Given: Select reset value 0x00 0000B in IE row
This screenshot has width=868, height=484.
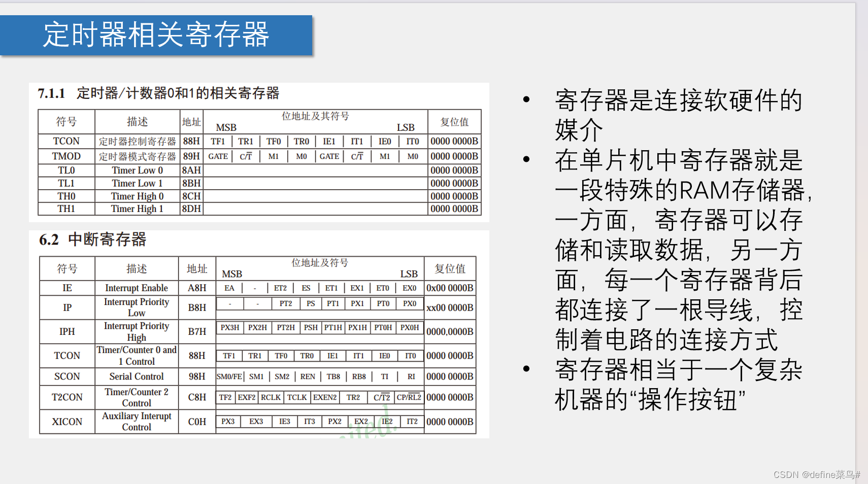Looking at the screenshot, I should [450, 288].
